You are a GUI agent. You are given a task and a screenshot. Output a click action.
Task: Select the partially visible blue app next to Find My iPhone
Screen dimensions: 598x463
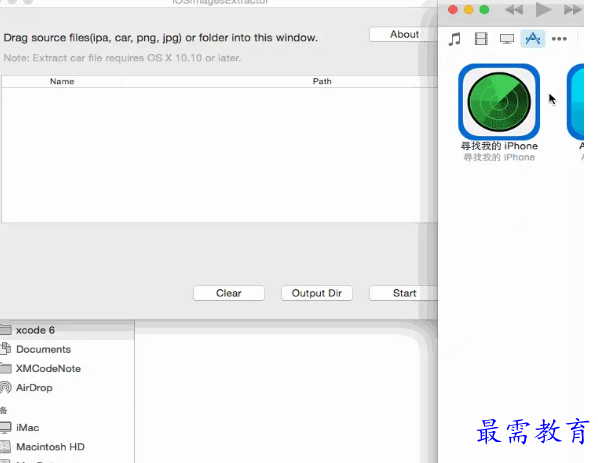(x=575, y=102)
